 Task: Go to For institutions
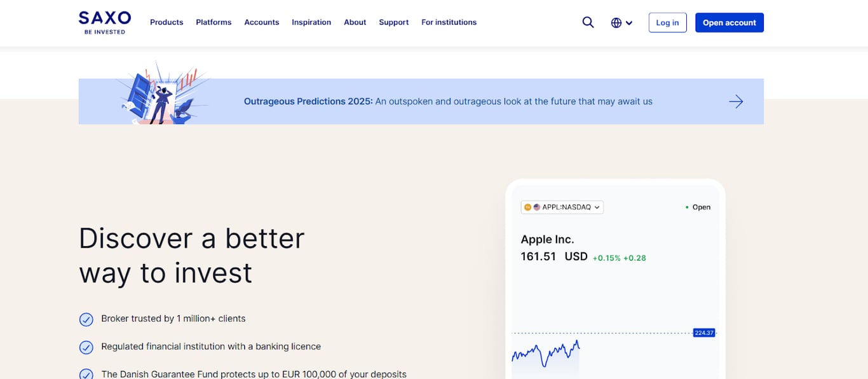click(449, 22)
